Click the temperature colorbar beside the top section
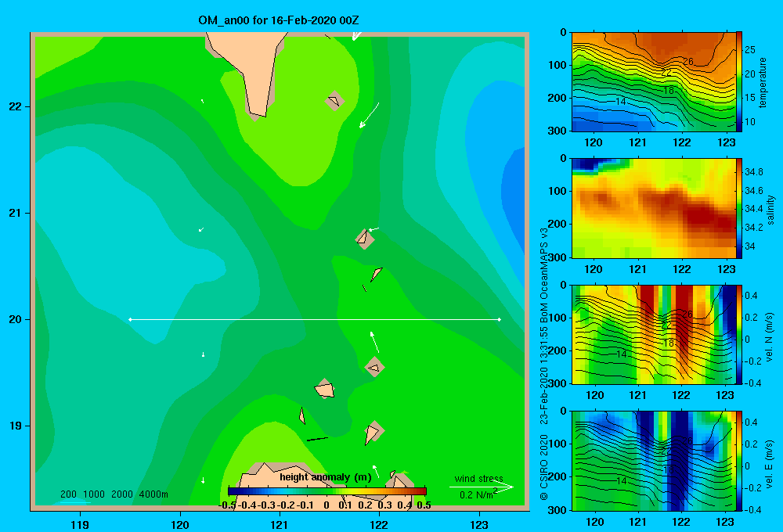783x532 pixels. coord(739,81)
